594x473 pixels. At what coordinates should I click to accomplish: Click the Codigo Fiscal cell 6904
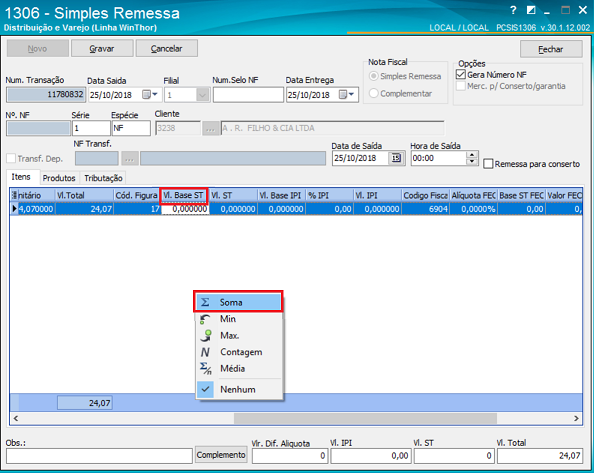coord(425,209)
